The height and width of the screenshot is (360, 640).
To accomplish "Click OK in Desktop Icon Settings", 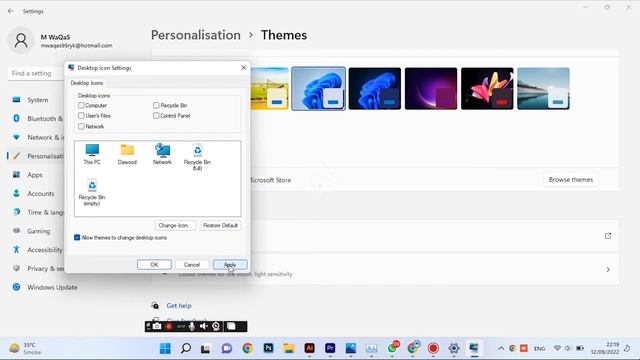I will click(x=154, y=264).
